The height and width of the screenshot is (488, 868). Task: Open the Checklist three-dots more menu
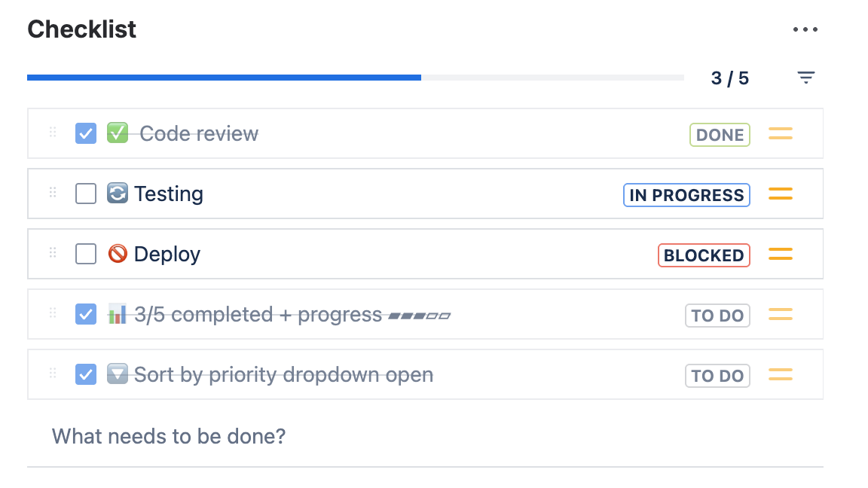pos(805,30)
